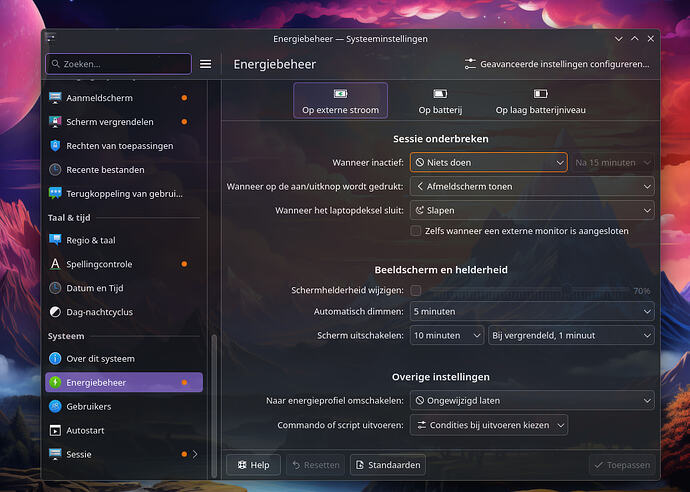The image size is (690, 492).
Task: Open Gebruikers settings page
Action: coord(88,406)
